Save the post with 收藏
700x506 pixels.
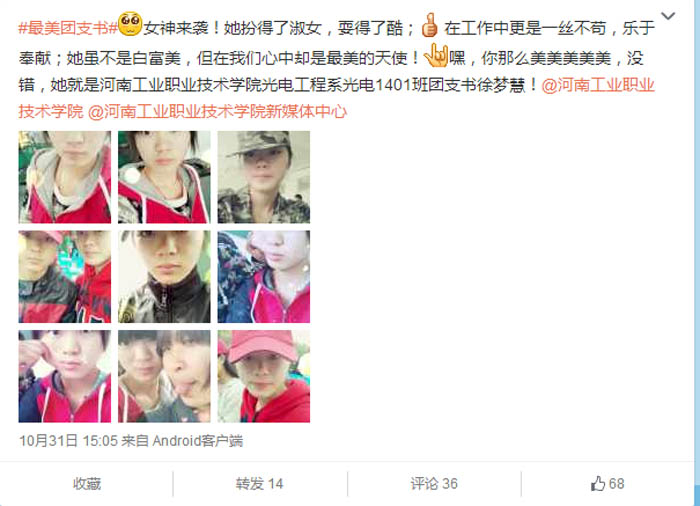click(x=87, y=484)
